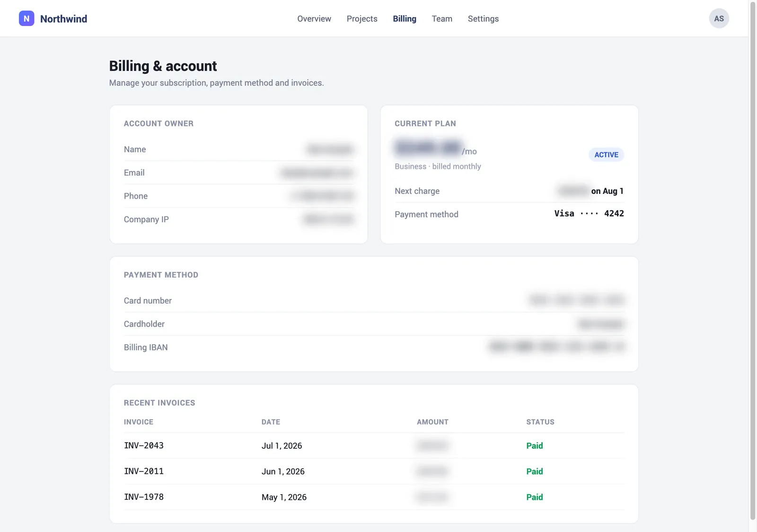
Task: Click the Card number label
Action: (x=148, y=301)
